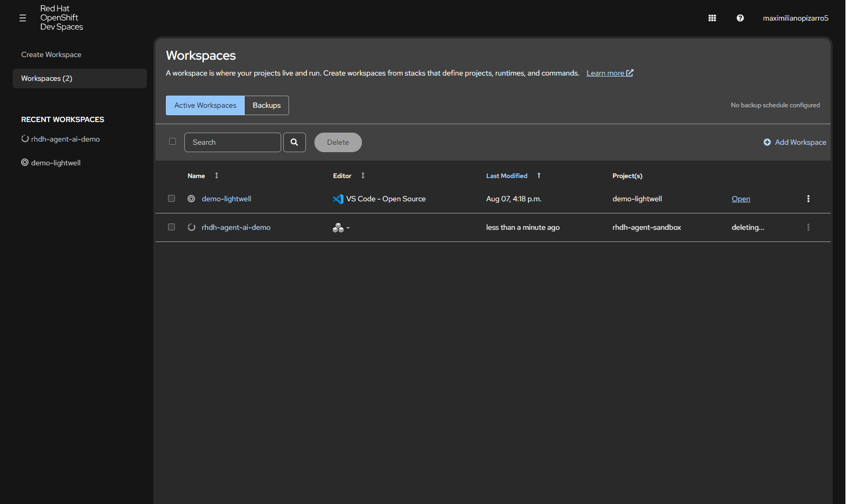Click 'No backup schedule configured' text
Screen dimensions: 856x504
pyautogui.click(x=775, y=105)
